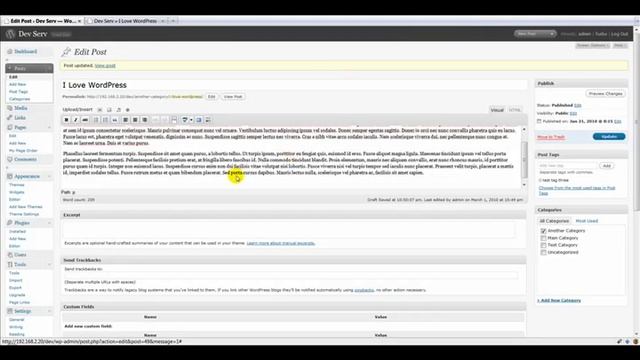Add audio via Upload/Insert
The width and height of the screenshot is (640, 360).
pyautogui.click(x=118, y=110)
